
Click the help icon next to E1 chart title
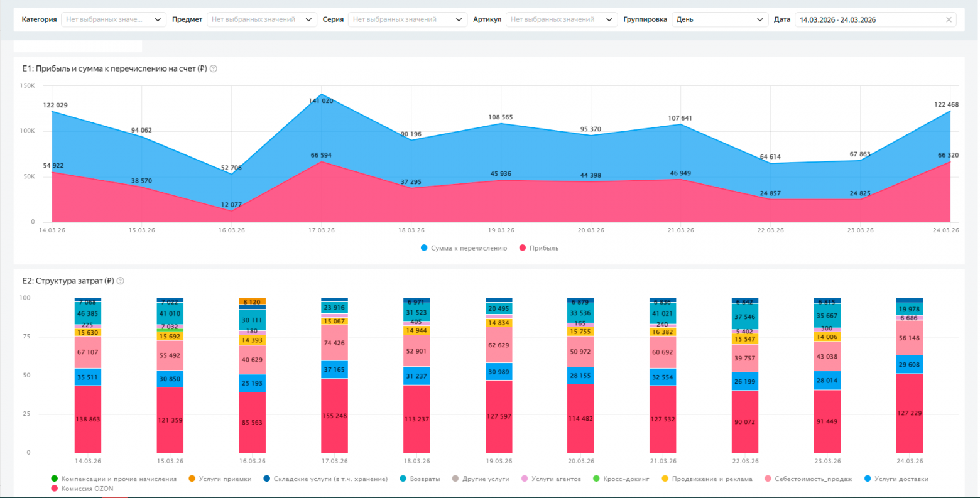214,69
